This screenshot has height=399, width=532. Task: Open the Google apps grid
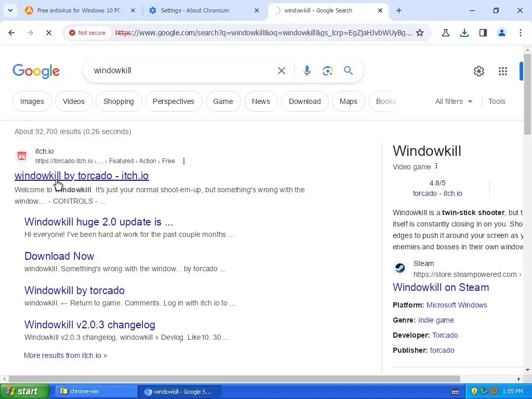tap(502, 71)
